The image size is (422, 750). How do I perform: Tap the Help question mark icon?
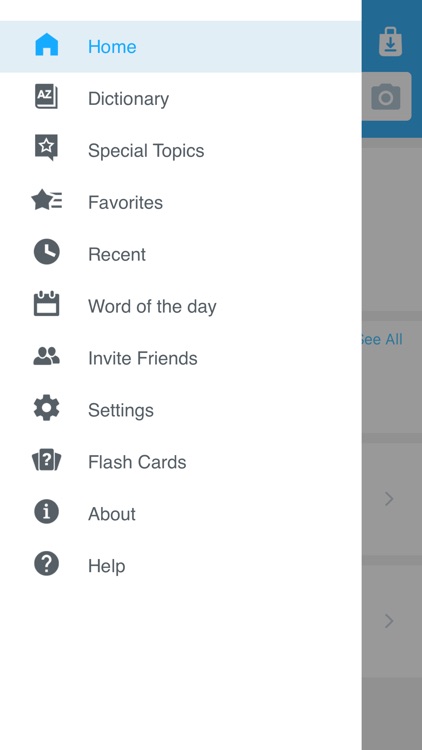[x=46, y=563]
